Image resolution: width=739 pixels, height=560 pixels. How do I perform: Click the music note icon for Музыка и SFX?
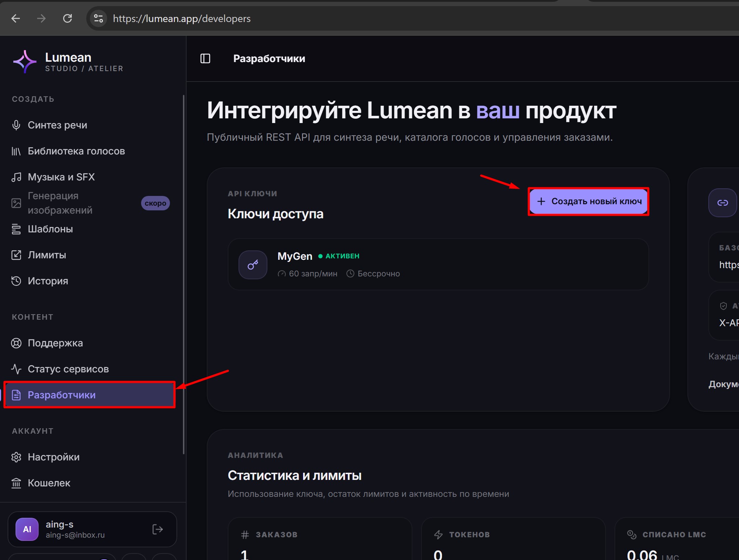click(16, 177)
